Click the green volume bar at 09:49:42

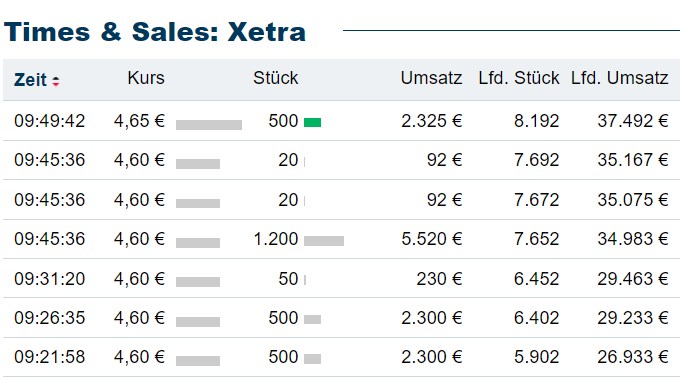312,122
